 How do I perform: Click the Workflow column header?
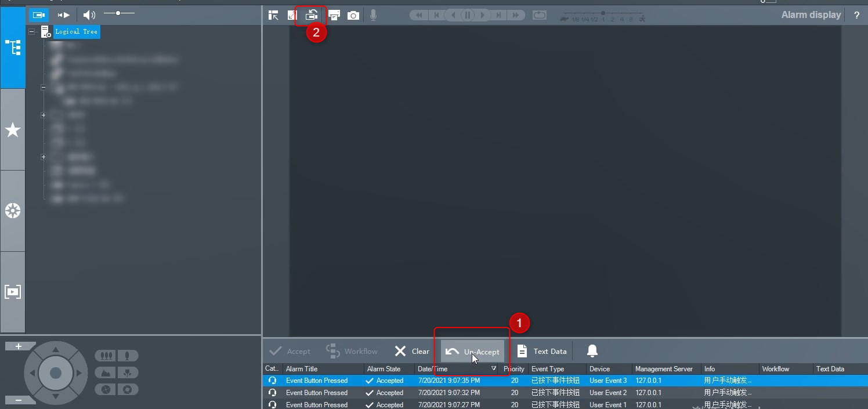pos(786,369)
